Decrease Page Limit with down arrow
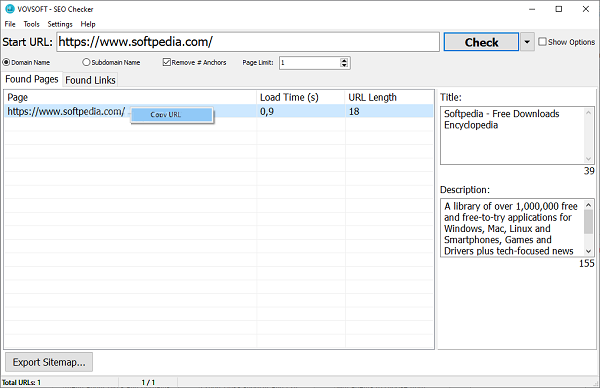The image size is (600, 388). [x=344, y=65]
